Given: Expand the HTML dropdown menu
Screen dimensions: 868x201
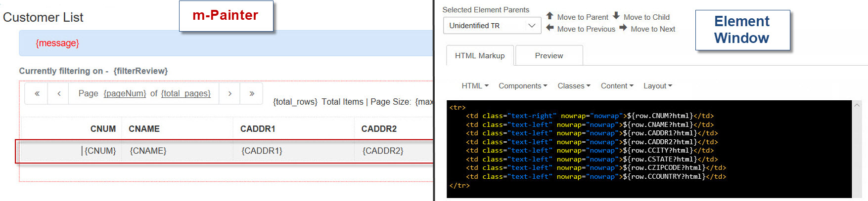Looking at the screenshot, I should (x=475, y=86).
